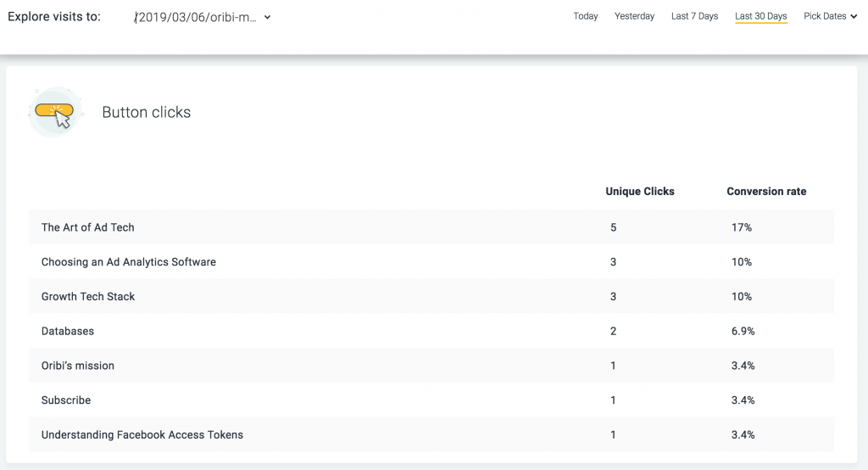The width and height of the screenshot is (868, 470).
Task: Click the Subscribe button entry
Action: tap(431, 400)
